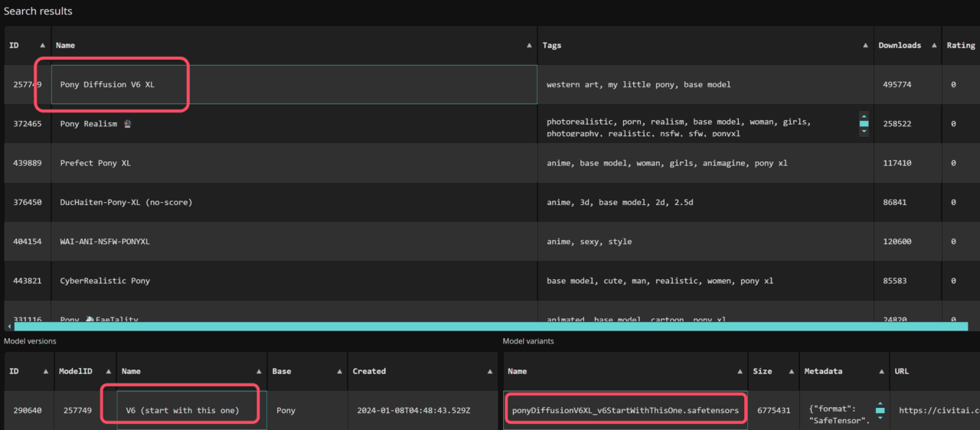Viewport: 980px width, 430px height.
Task: Click downloads value 117410
Action: pos(897,163)
